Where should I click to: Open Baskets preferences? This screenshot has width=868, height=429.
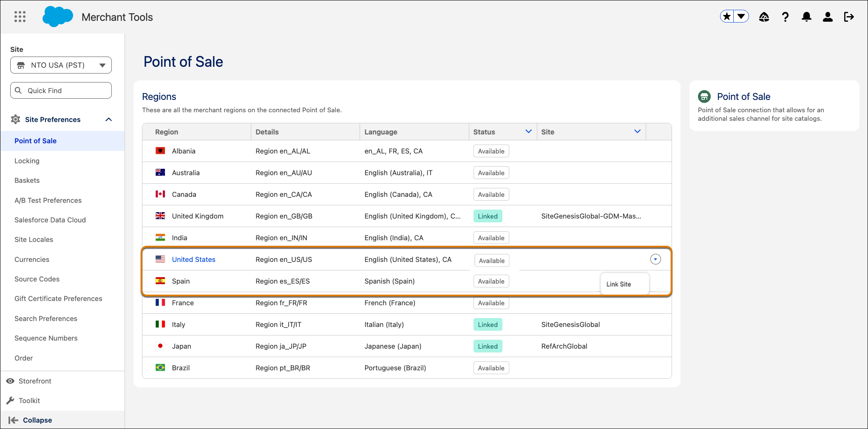27,180
